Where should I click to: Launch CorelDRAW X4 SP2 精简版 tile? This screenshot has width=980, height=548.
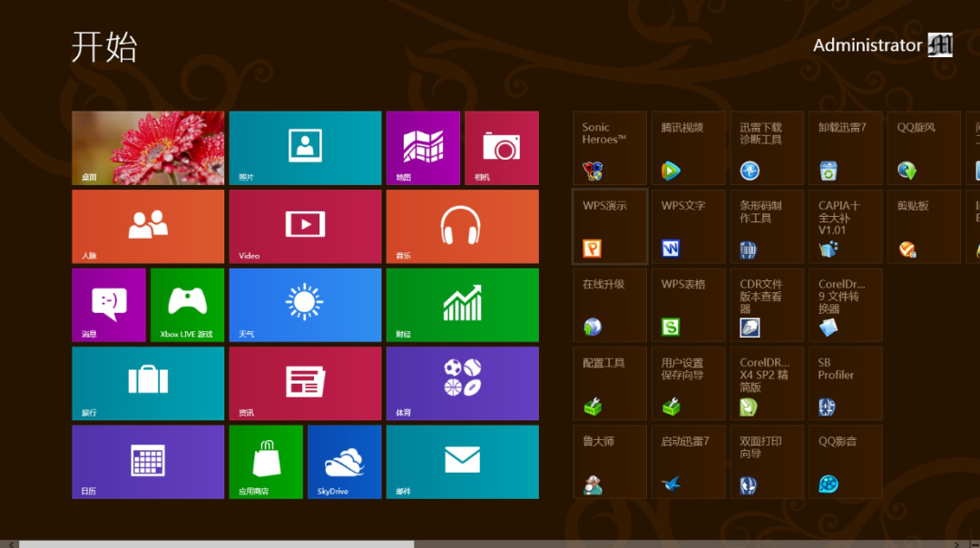768,384
